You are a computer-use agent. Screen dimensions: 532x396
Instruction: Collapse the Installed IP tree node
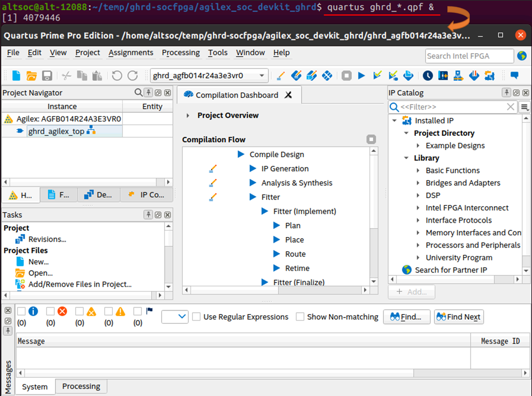[394, 120]
